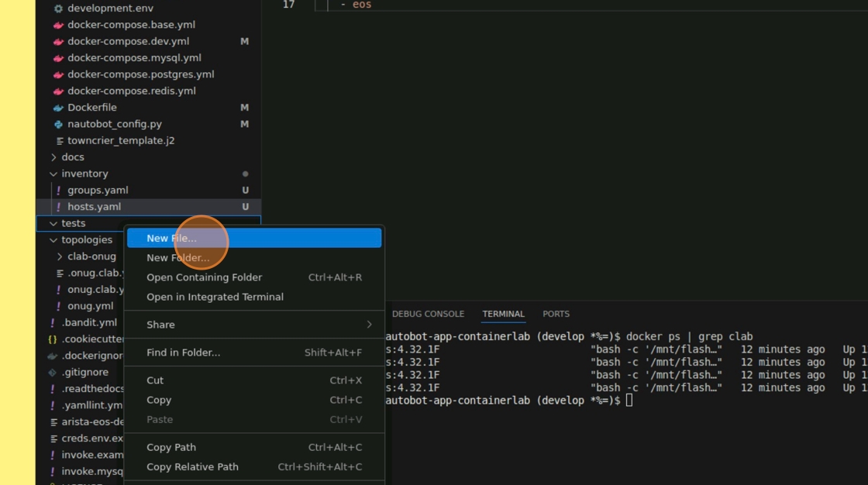Click the nautobot_config.py Python file icon

click(x=58, y=124)
